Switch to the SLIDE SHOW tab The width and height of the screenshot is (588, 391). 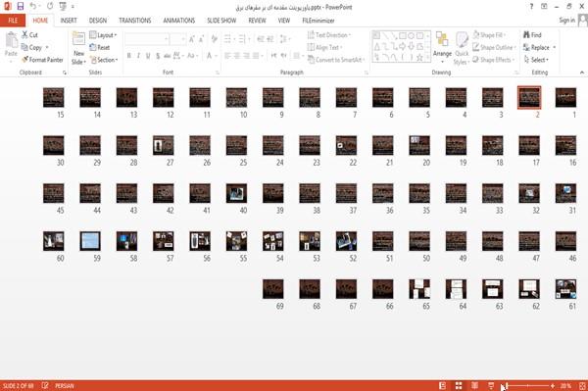point(221,21)
